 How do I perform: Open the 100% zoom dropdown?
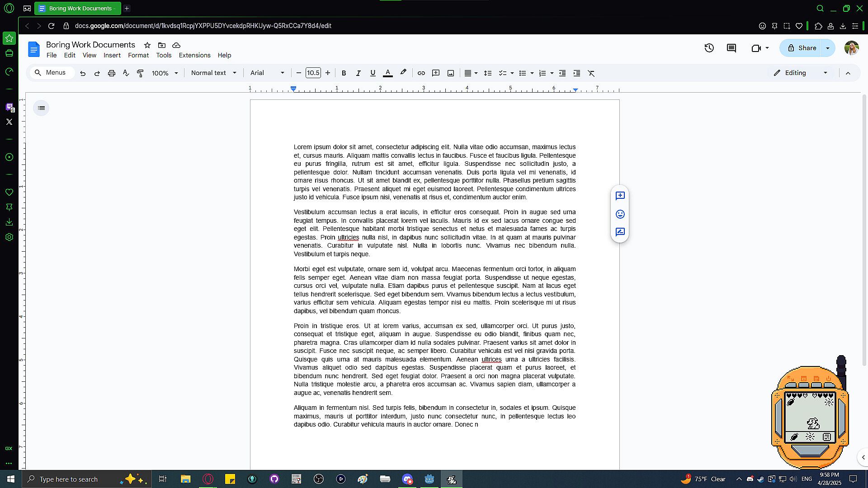pyautogui.click(x=165, y=73)
